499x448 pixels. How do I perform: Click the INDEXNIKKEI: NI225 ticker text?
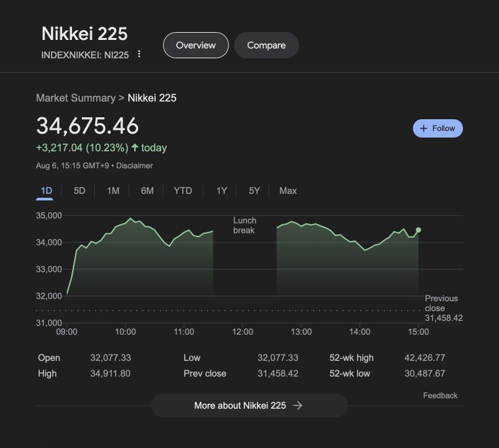(x=85, y=55)
